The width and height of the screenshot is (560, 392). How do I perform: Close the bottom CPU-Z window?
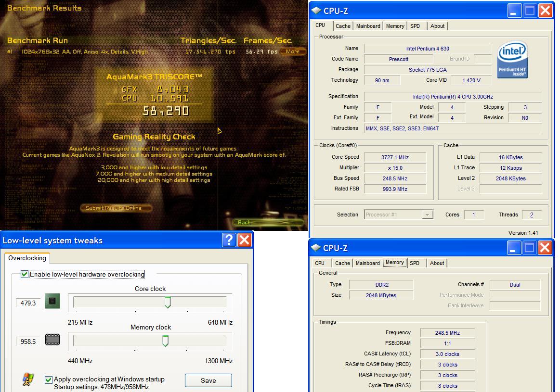545,248
